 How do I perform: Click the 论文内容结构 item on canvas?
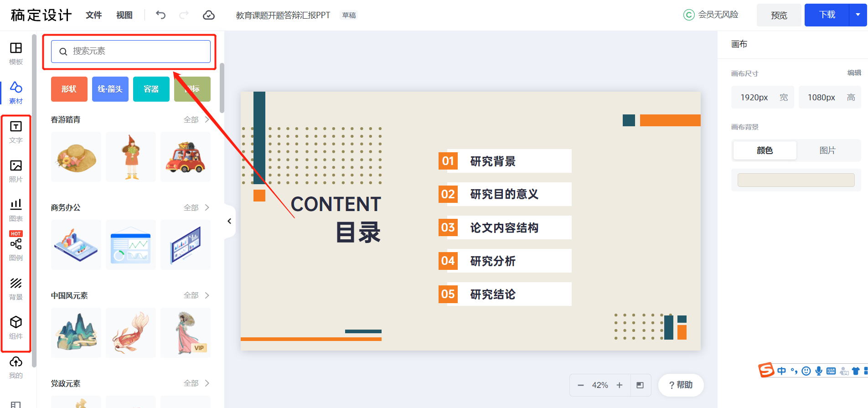click(504, 227)
